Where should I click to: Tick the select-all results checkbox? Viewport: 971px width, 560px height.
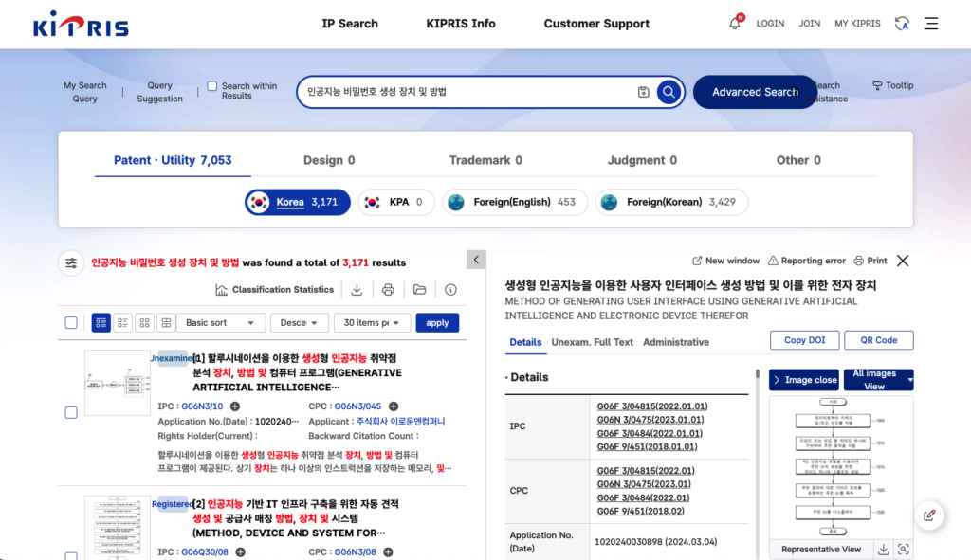(71, 323)
